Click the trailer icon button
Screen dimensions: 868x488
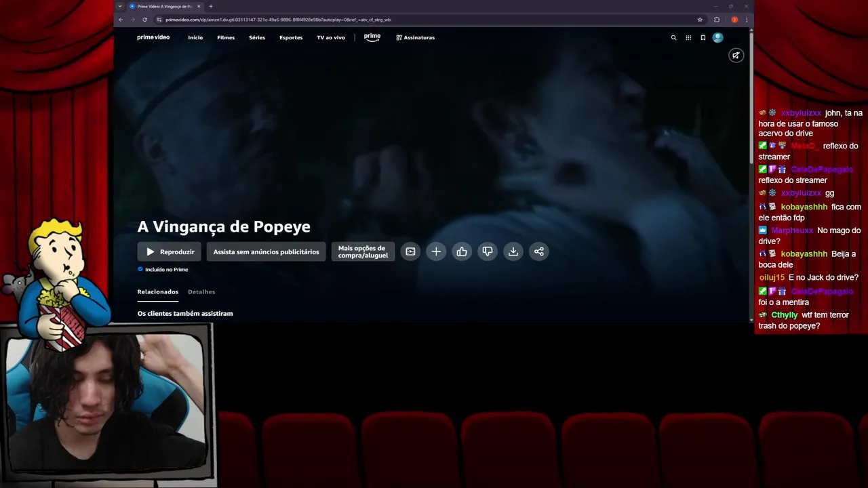410,251
